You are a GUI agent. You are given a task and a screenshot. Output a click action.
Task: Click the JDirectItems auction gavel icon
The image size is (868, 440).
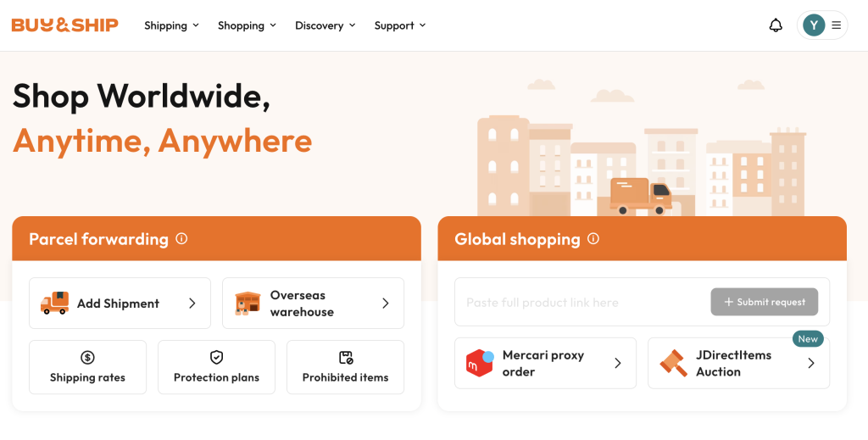click(x=673, y=364)
